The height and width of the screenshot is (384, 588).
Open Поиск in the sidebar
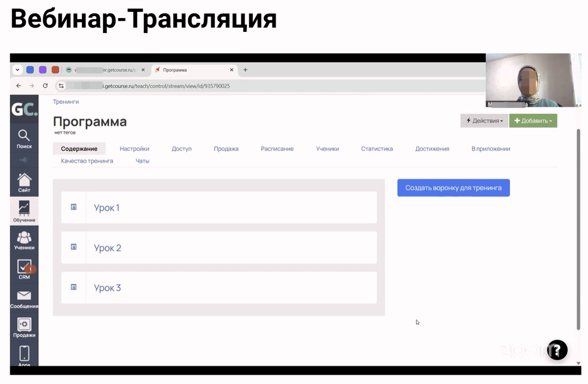point(24,139)
